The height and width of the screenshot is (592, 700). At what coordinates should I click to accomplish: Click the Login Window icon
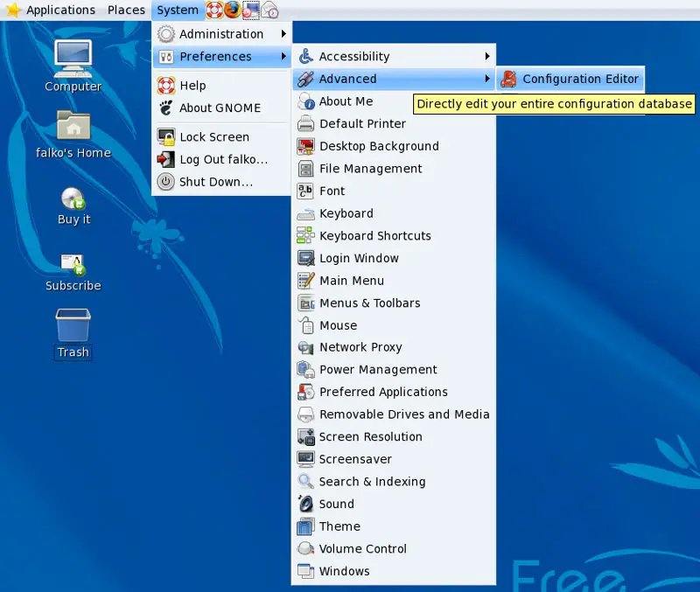coord(306,258)
